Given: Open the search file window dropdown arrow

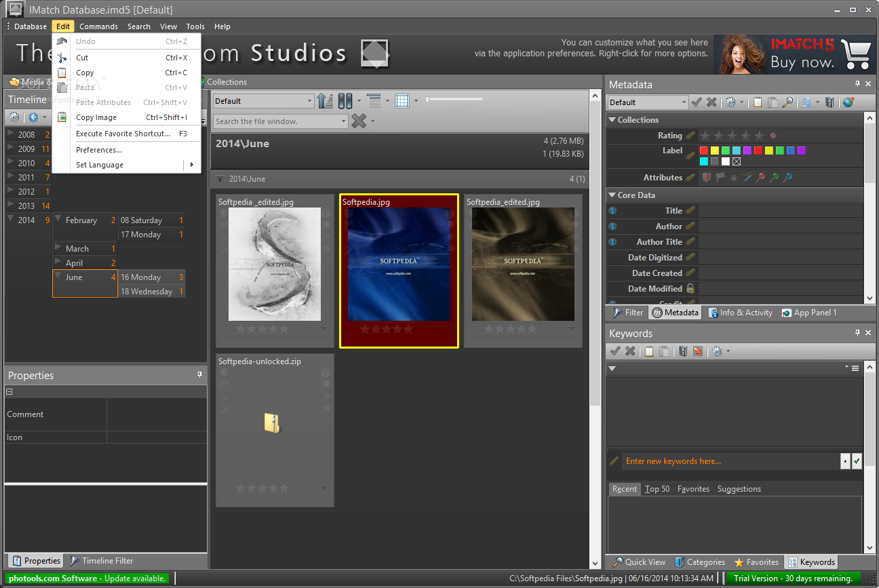Looking at the screenshot, I should tap(343, 121).
